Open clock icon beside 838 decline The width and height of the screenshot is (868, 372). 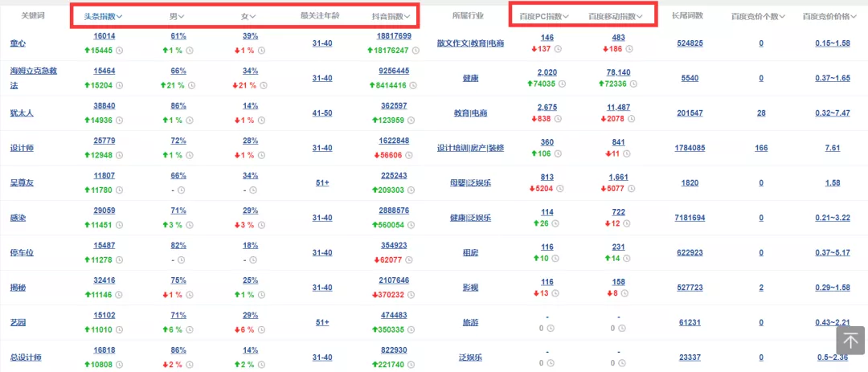[558, 118]
